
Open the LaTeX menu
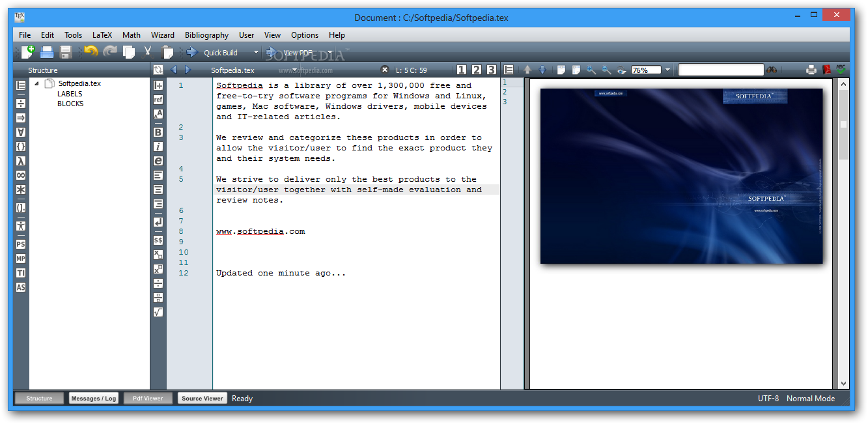point(102,35)
